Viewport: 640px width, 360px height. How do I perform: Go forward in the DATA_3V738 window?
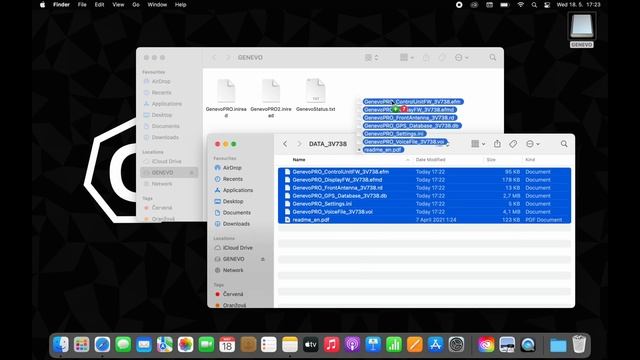(299, 144)
